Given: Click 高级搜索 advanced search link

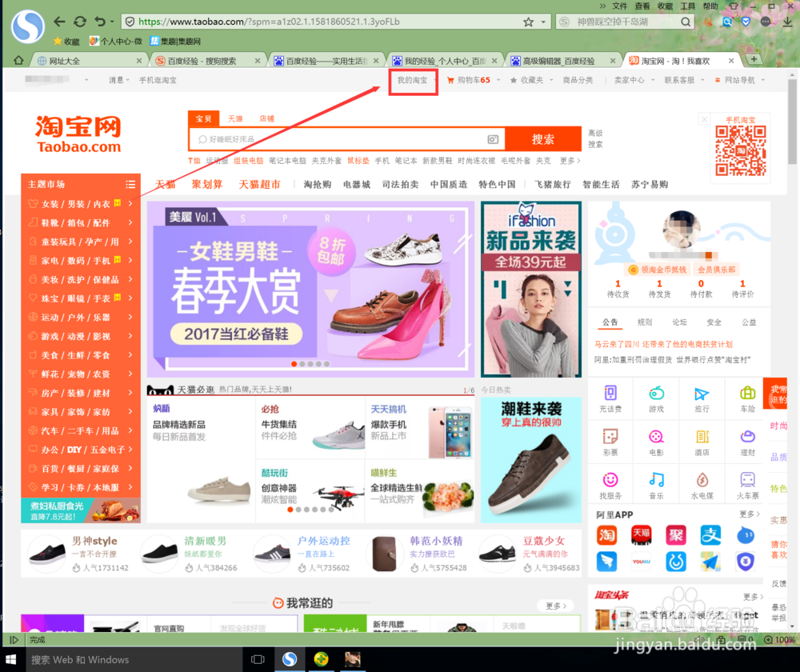Looking at the screenshot, I should [595, 138].
